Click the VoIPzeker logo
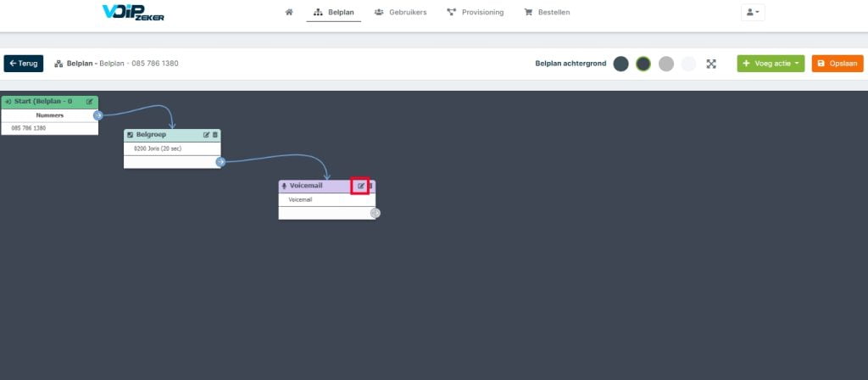868x380 pixels. 133,13
